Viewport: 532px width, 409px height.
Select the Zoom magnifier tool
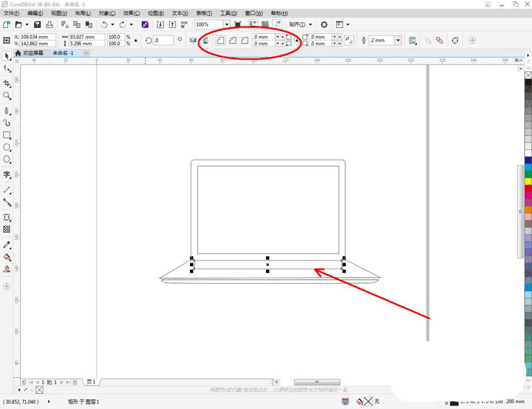(x=7, y=96)
